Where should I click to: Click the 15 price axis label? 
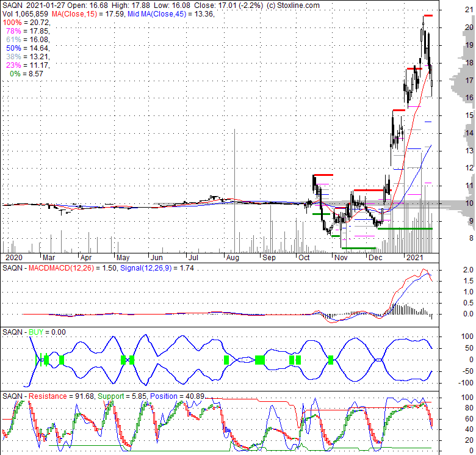pyautogui.click(x=469, y=115)
